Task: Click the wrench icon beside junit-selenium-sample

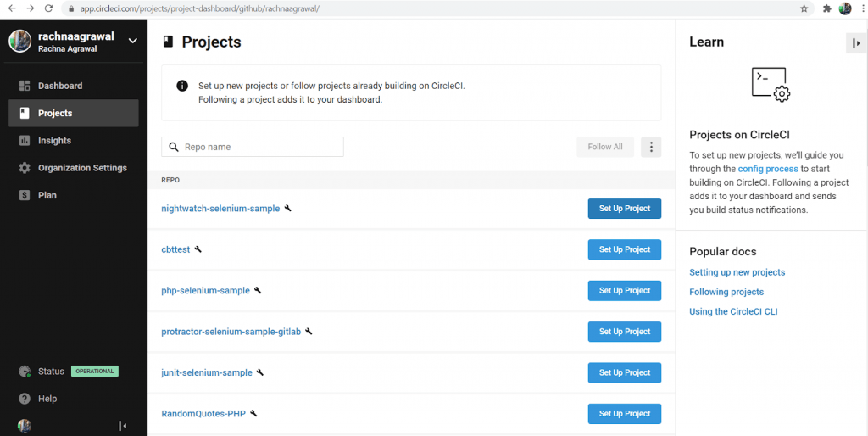Action: point(260,372)
